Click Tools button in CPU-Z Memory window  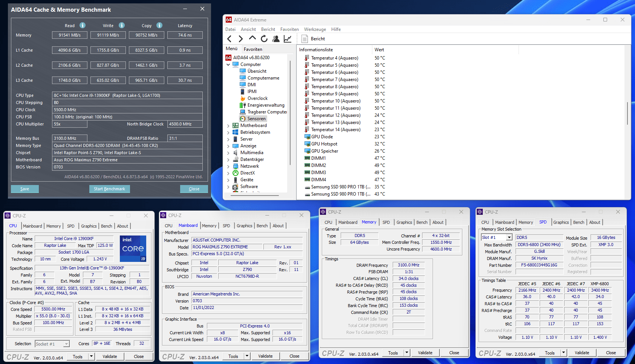click(x=393, y=353)
